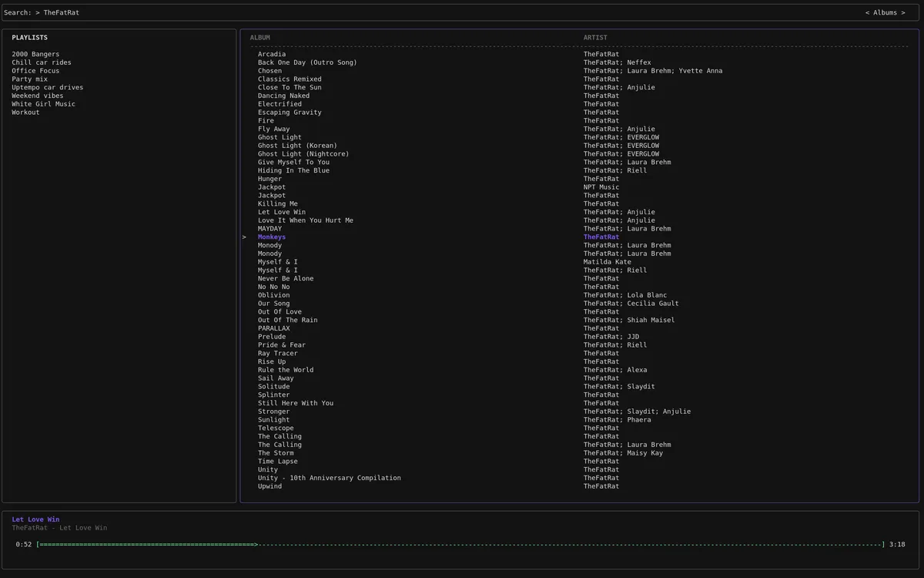The height and width of the screenshot is (578, 924).
Task: Open Unity - 10th Anniversary Compilation
Action: [329, 478]
